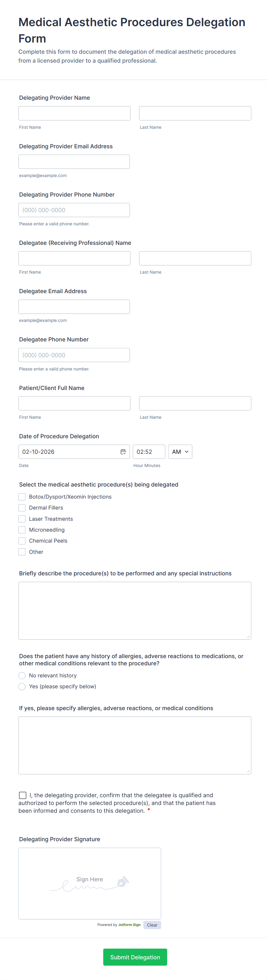Viewport: 267px width, 980px height.
Task: Click the procedure description text area
Action: [x=134, y=610]
